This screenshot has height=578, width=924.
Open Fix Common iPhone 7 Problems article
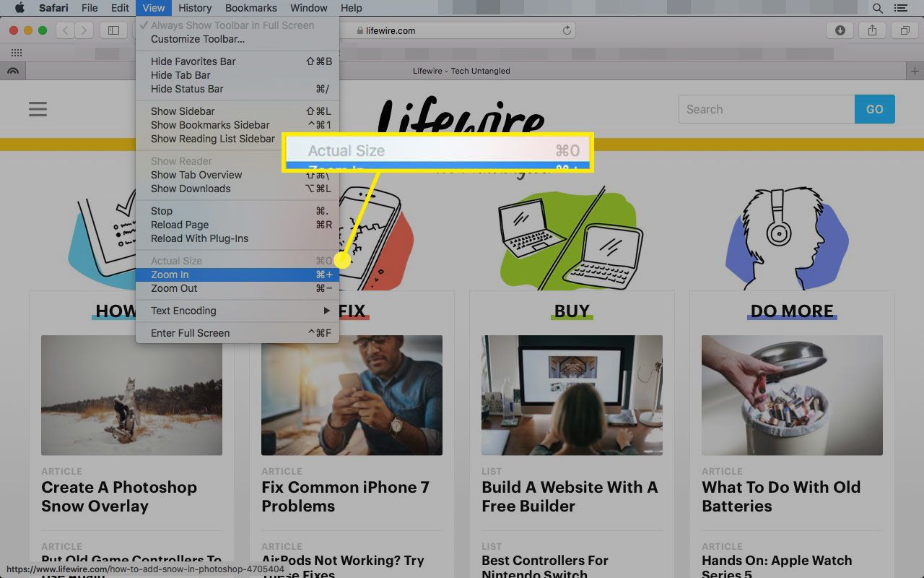(x=345, y=496)
